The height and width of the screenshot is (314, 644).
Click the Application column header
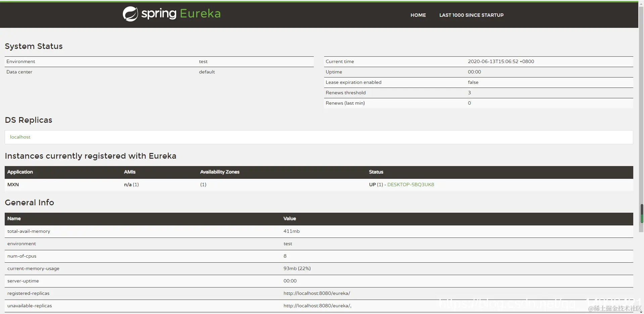tap(20, 172)
